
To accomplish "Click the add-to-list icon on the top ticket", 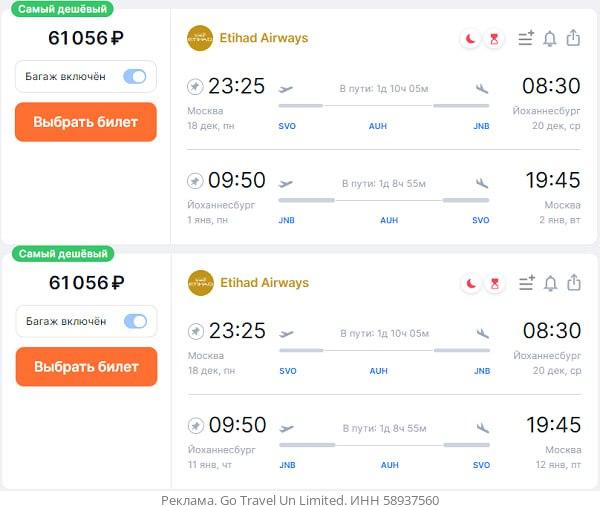I will click(526, 39).
